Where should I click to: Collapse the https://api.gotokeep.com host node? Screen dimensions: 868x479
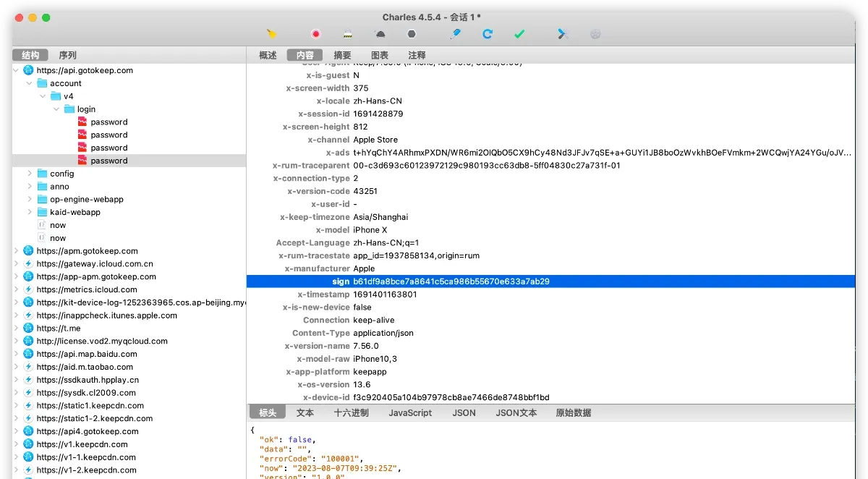pos(17,70)
